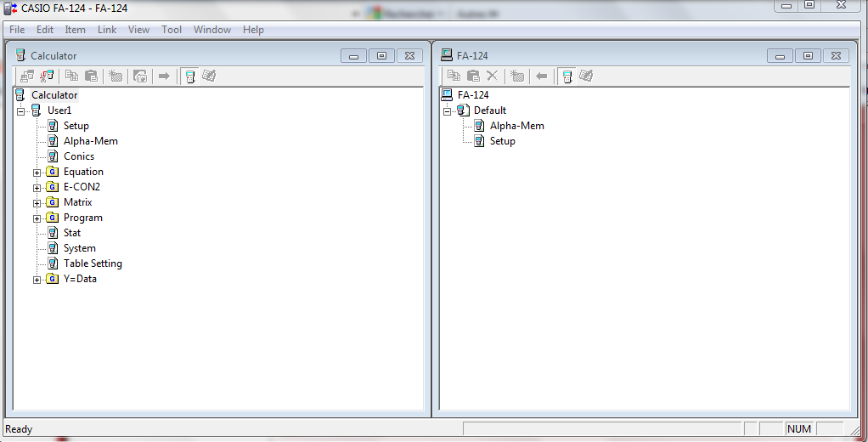
Task: Select storage memory view icon in Calculator toolbar
Action: (209, 76)
